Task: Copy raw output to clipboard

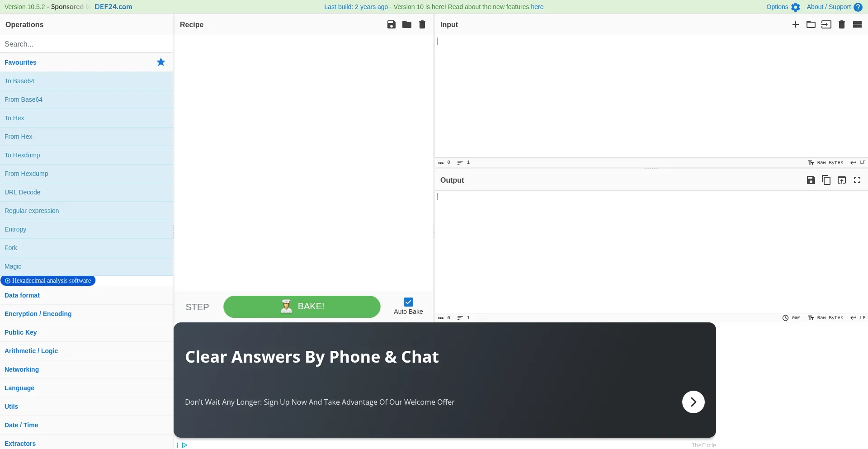Action: pyautogui.click(x=826, y=180)
